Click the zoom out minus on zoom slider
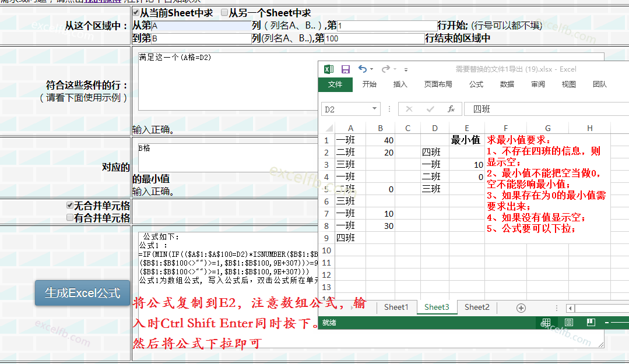629x364 pixels. 607,323
